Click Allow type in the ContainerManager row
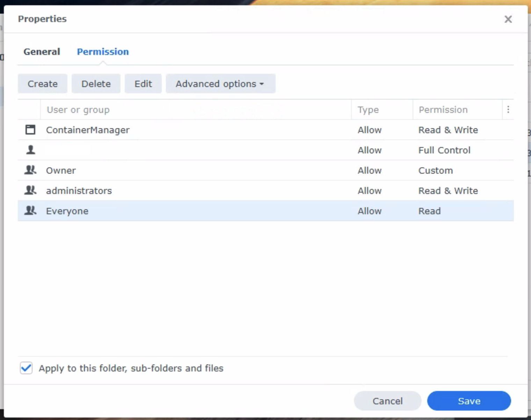Image resolution: width=531 pixels, height=420 pixels. click(x=370, y=130)
